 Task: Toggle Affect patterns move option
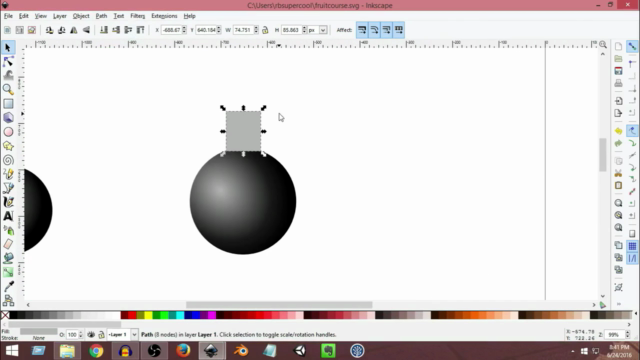(399, 30)
